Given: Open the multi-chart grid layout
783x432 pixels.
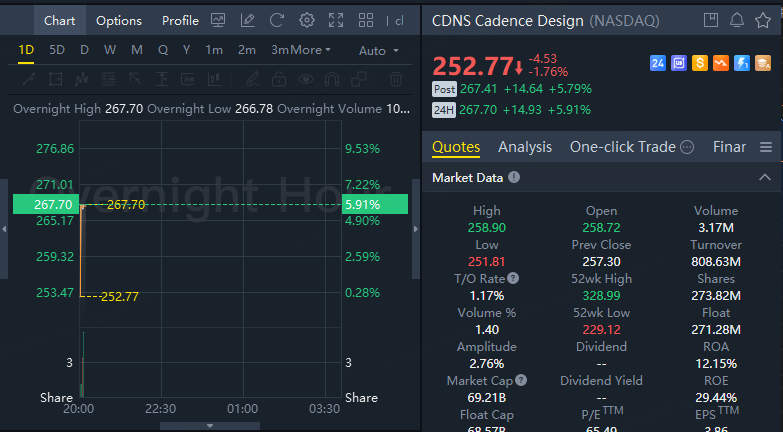Looking at the screenshot, I should click(x=367, y=20).
